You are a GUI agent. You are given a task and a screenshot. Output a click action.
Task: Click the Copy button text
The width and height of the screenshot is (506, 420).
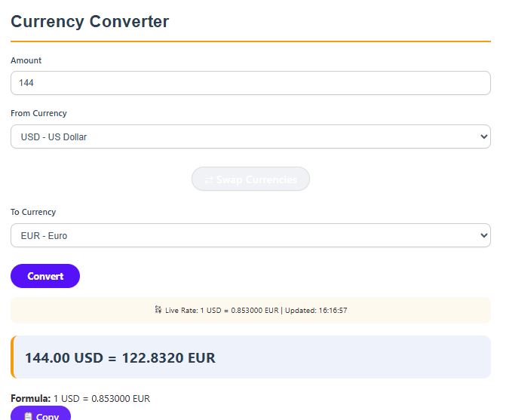point(48,416)
